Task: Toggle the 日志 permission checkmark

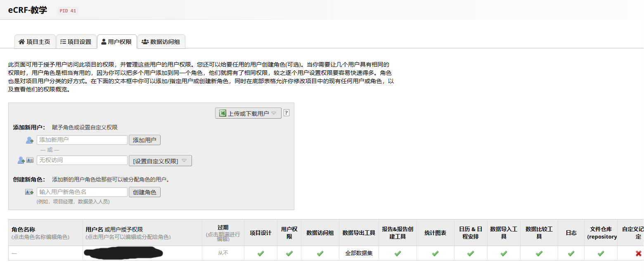Action: [x=571, y=253]
